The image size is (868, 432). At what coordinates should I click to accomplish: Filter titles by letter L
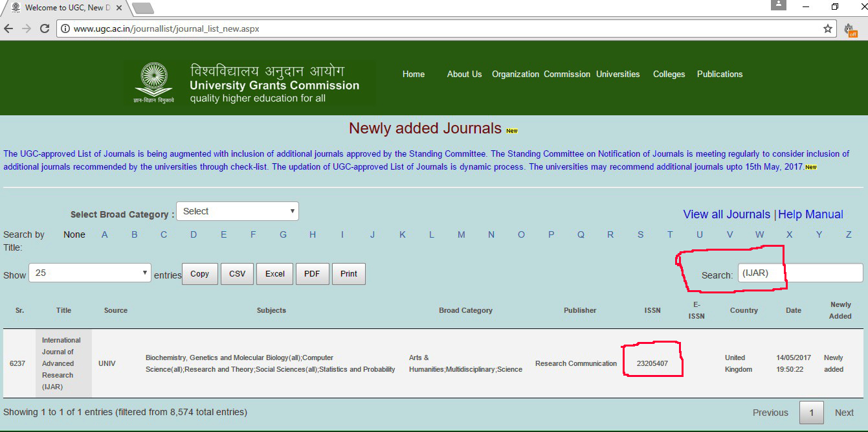[432, 234]
